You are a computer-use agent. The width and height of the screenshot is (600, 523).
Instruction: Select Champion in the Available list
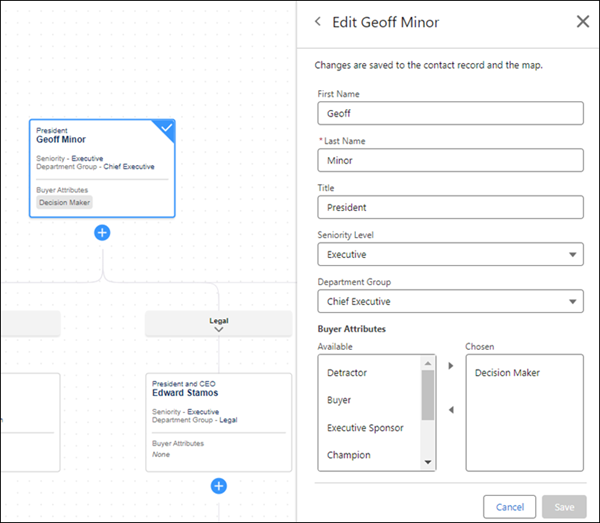click(x=349, y=455)
